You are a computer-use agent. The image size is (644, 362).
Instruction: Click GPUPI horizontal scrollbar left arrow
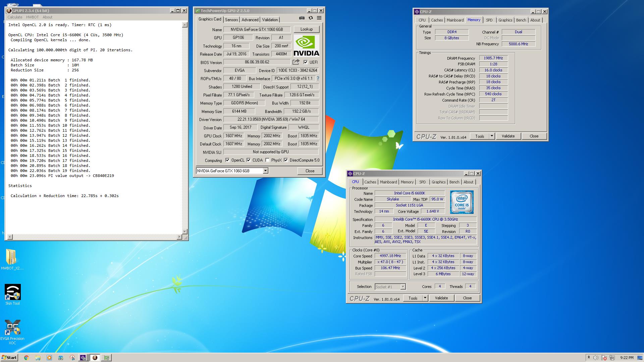[10, 237]
